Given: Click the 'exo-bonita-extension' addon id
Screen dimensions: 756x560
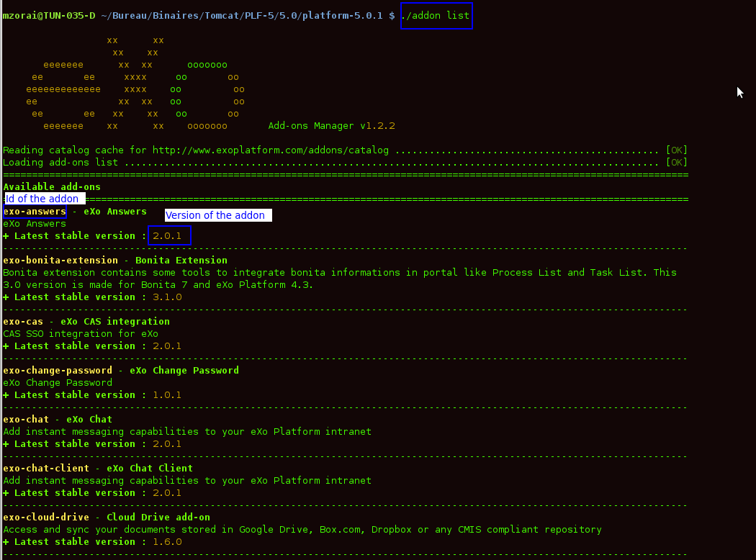Looking at the screenshot, I should [x=60, y=261].
